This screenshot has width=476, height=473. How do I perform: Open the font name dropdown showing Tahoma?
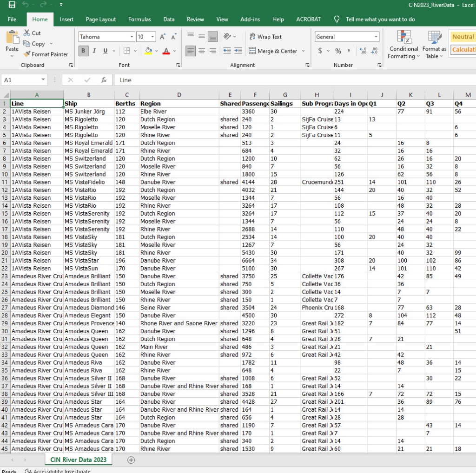point(132,37)
